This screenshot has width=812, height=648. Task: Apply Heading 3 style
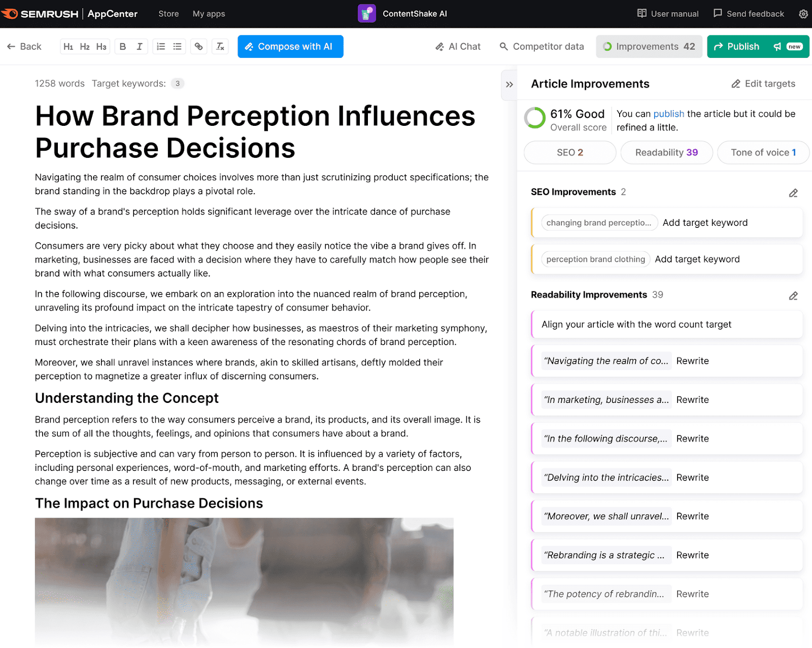pos(101,46)
